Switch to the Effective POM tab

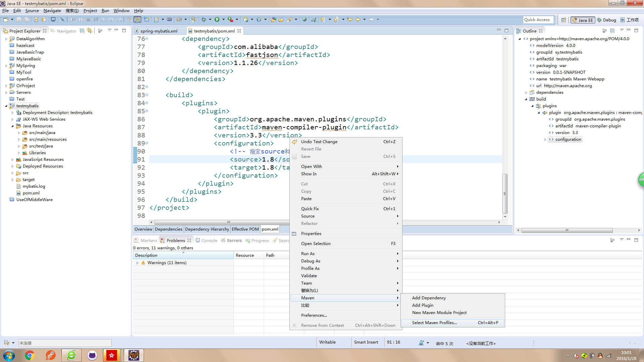click(x=245, y=229)
